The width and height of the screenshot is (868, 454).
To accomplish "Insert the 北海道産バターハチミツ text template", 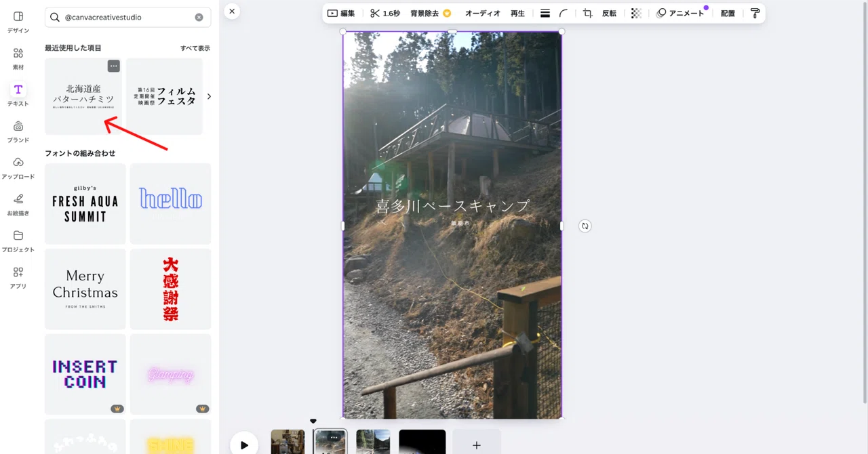I will point(83,96).
